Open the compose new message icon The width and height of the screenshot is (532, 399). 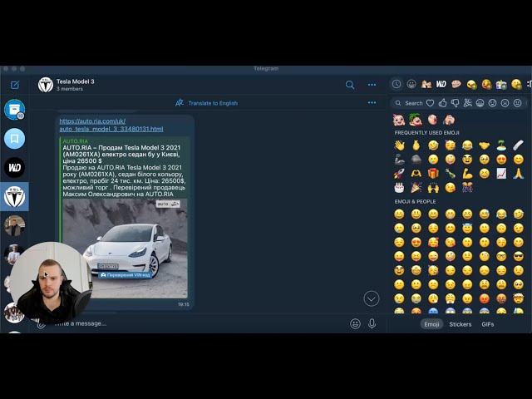tap(15, 85)
